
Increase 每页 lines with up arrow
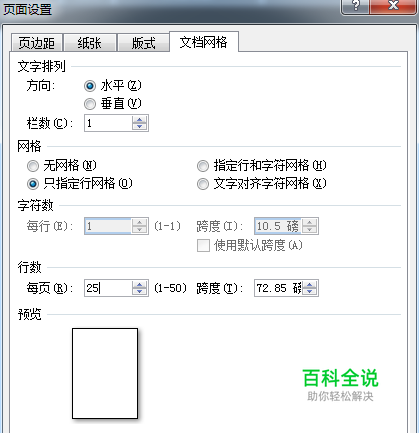139,284
